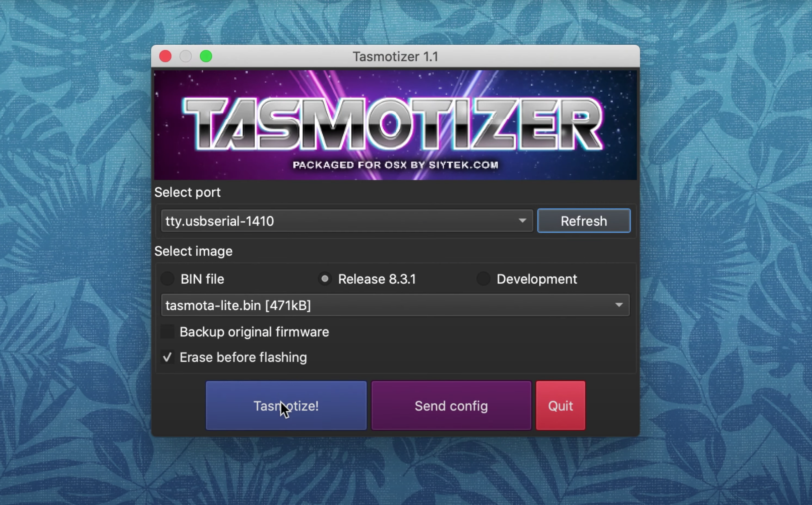The image size is (812, 505).
Task: Click the Tasmotize! button
Action: tap(286, 406)
